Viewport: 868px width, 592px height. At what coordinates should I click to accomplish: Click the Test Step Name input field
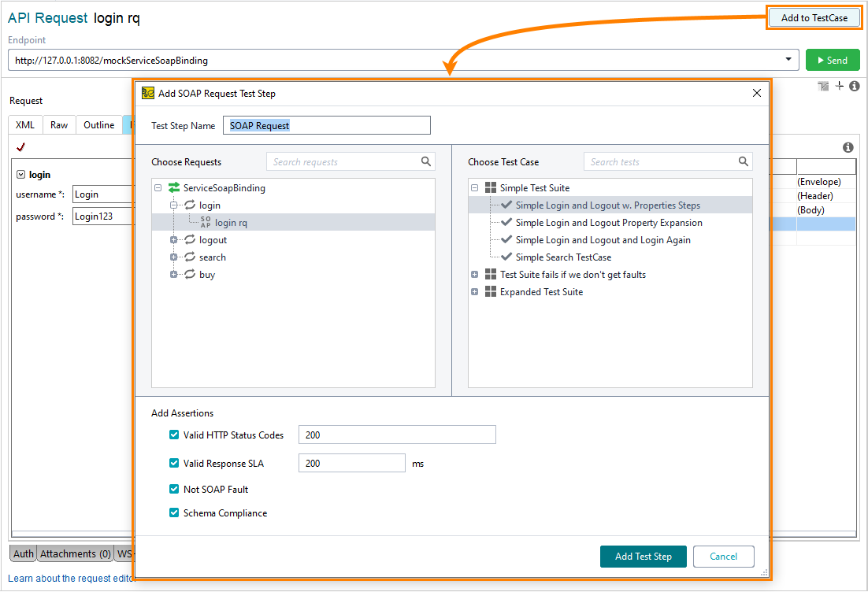click(325, 124)
